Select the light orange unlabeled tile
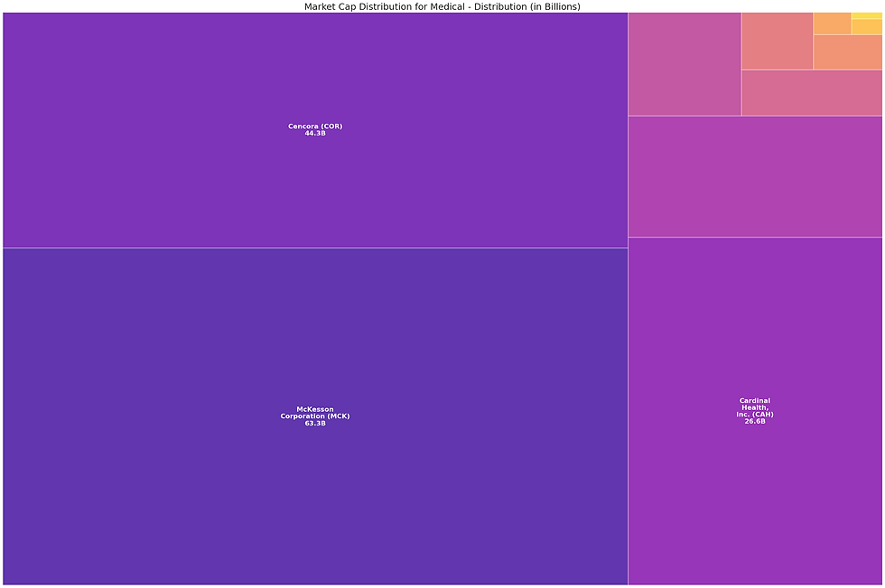The image size is (885, 588). pos(832,23)
